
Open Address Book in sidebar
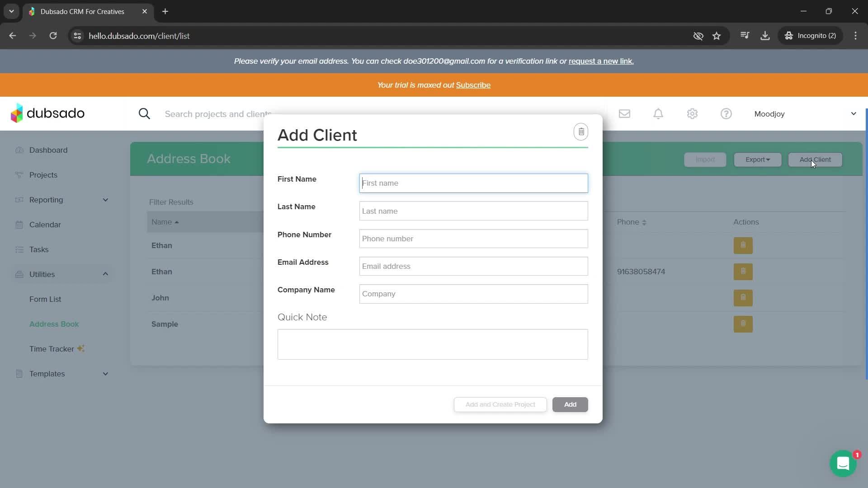[x=54, y=324]
